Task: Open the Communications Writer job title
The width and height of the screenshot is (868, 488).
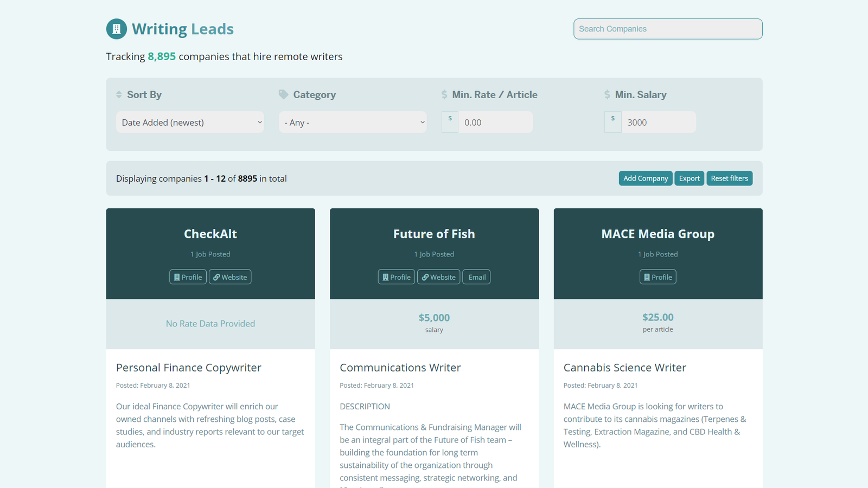Action: point(400,368)
